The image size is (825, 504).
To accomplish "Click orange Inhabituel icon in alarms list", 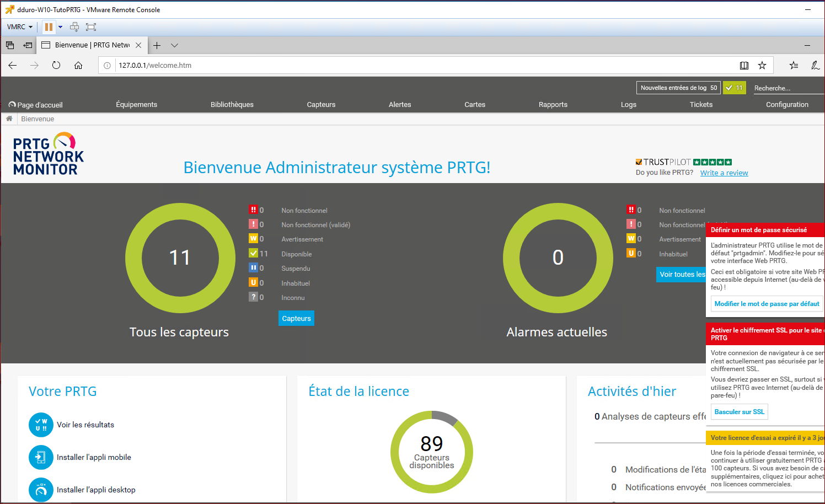I will tap(631, 253).
